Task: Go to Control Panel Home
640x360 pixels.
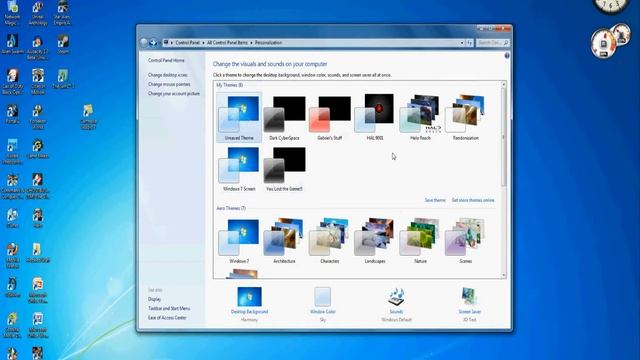Action: click(166, 60)
